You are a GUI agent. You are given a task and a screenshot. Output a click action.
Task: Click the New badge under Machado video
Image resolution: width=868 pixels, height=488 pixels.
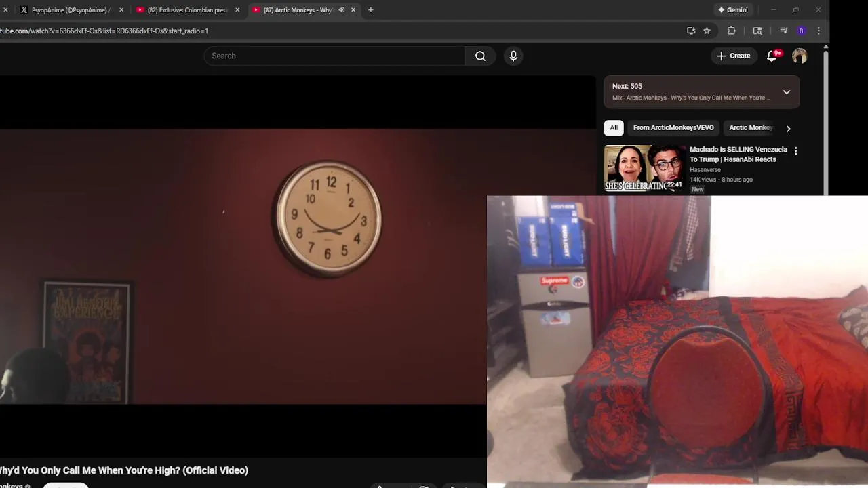click(697, 190)
